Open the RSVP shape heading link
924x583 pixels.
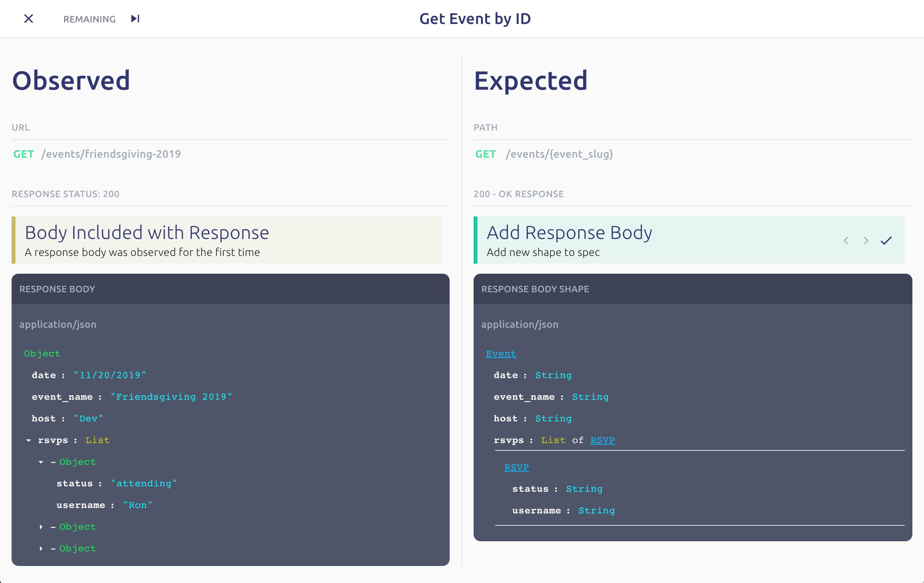516,467
